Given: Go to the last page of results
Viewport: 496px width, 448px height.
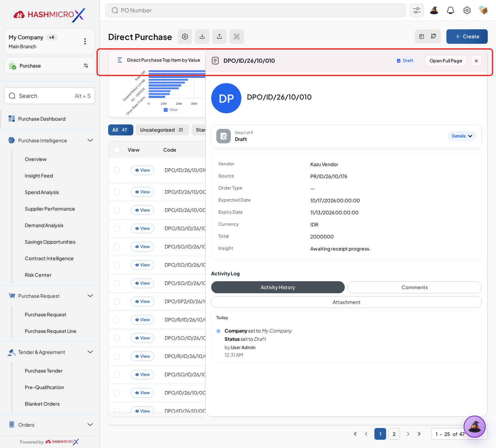Looking at the screenshot, I should tap(419, 434).
